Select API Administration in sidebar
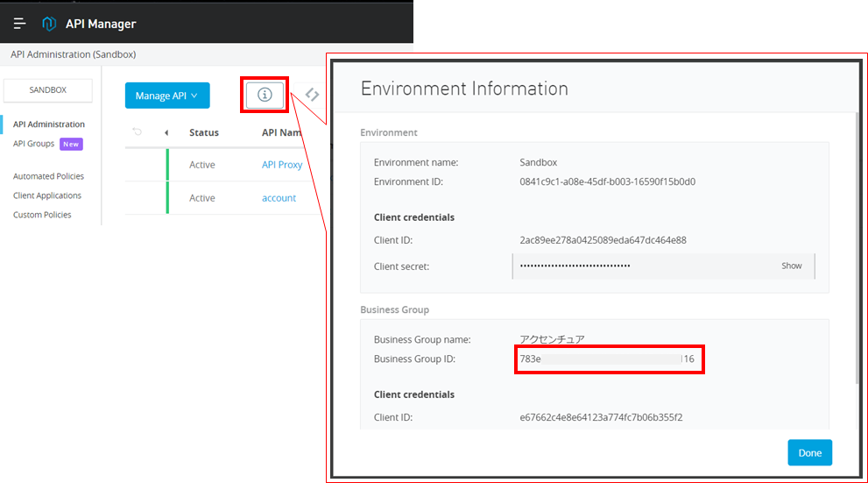Viewport: 868px width, 483px height. coord(49,124)
